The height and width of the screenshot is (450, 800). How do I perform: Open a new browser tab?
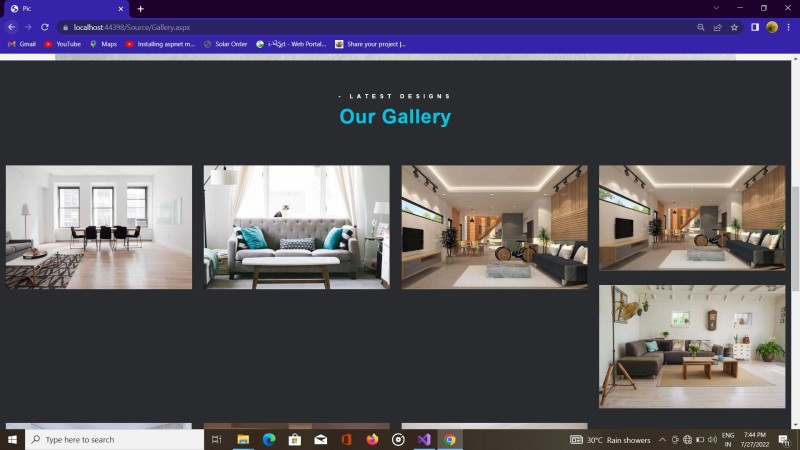click(x=140, y=9)
